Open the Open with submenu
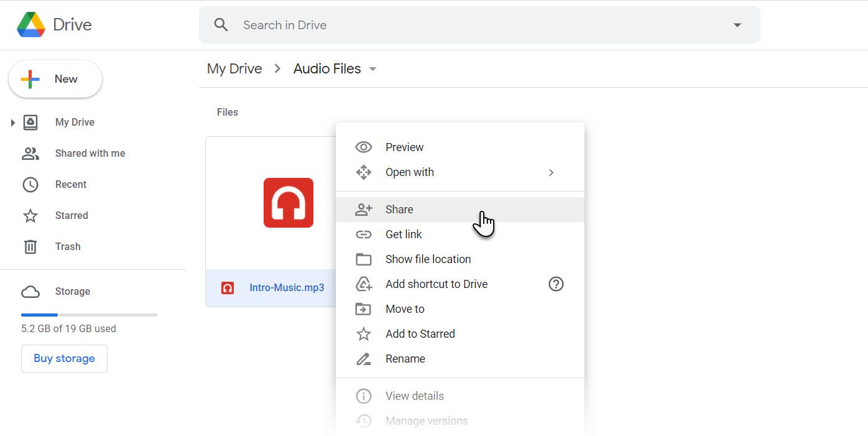This screenshot has height=436, width=868. pos(409,172)
